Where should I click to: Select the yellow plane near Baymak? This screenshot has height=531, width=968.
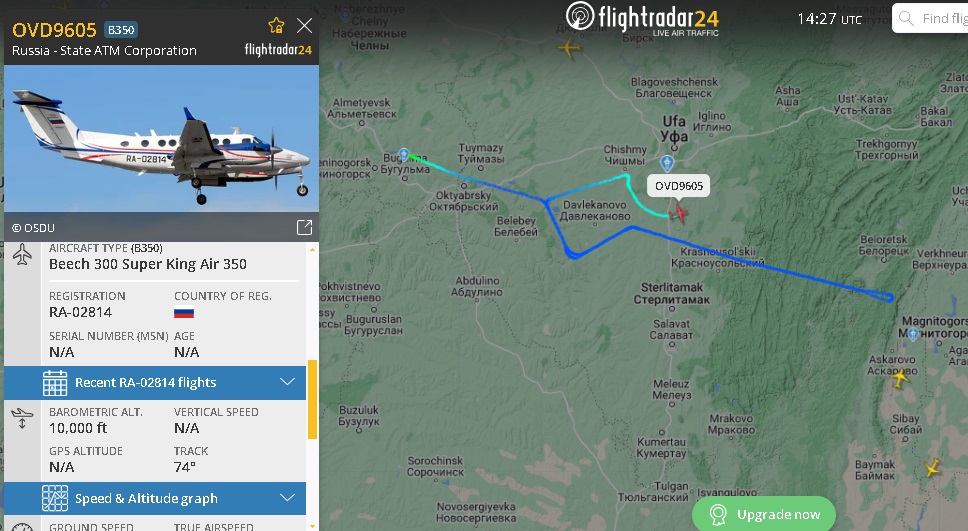tap(933, 467)
